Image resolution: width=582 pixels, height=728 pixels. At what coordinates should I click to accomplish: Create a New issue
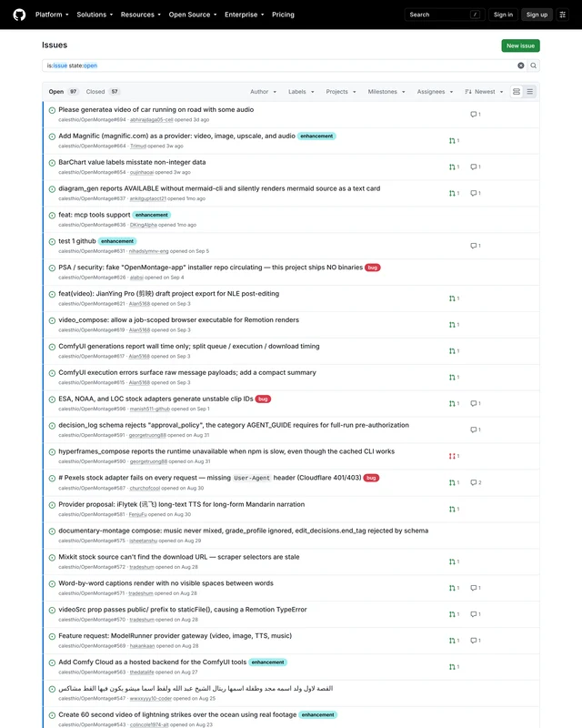520,45
